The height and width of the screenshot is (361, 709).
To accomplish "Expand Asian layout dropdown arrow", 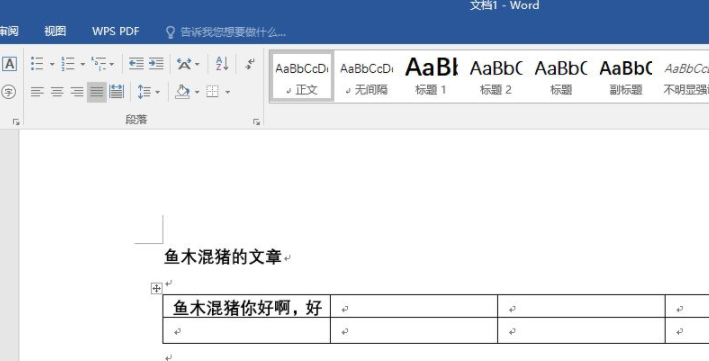I will click(x=197, y=64).
